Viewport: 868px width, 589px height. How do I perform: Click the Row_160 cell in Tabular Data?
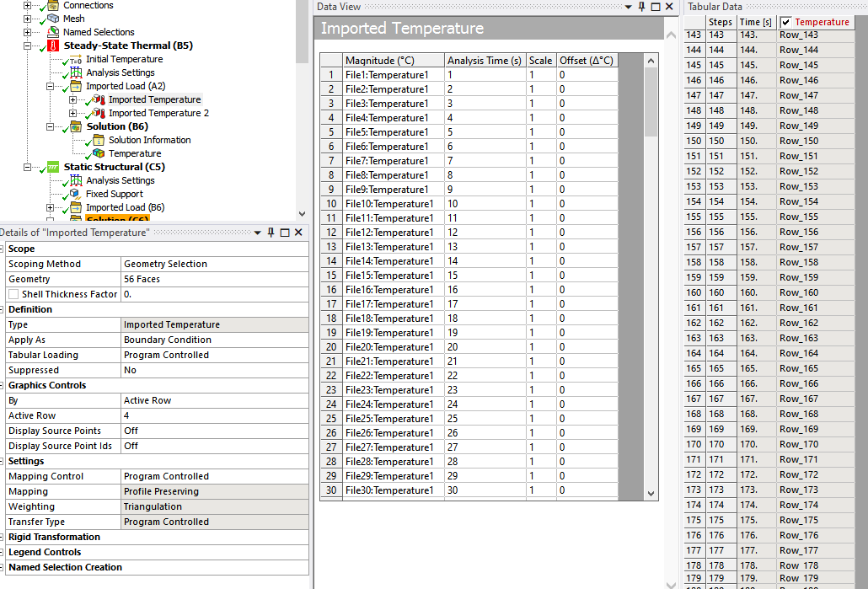click(x=816, y=293)
